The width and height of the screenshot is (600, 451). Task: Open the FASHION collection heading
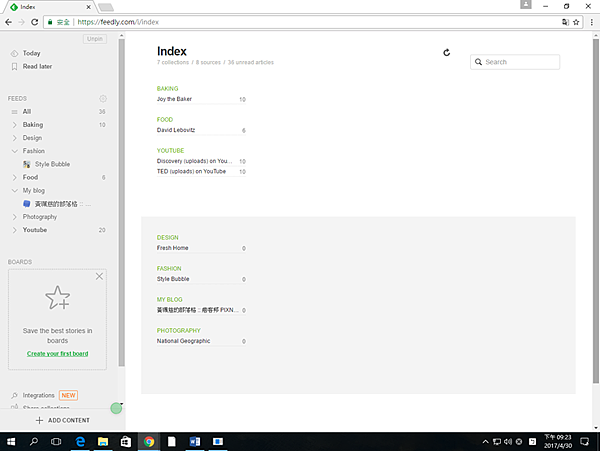point(169,269)
